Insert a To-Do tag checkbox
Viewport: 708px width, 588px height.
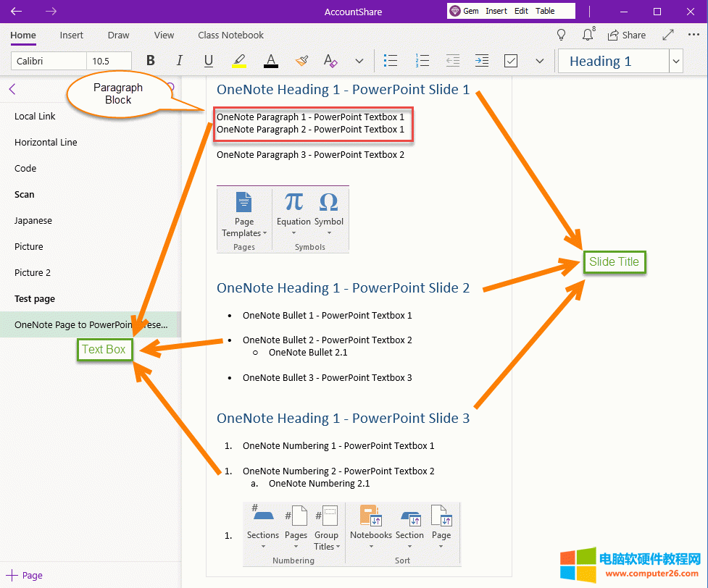click(510, 61)
